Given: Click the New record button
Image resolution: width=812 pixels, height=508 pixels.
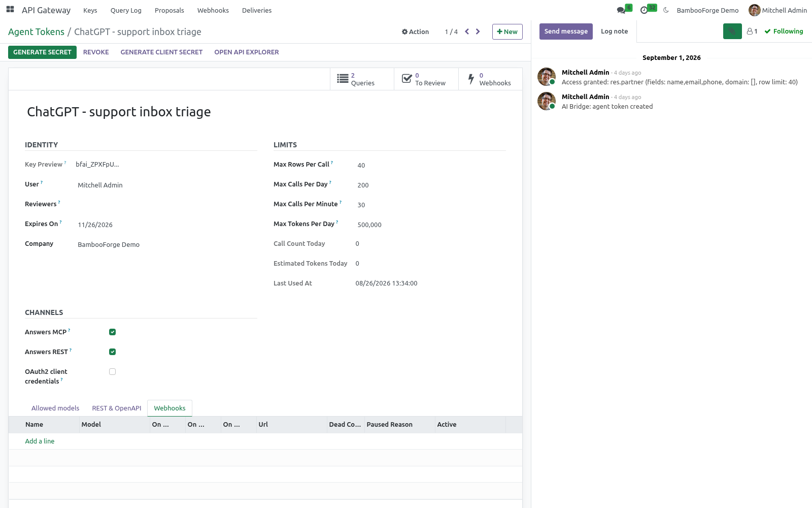Looking at the screenshot, I should click(x=507, y=31).
